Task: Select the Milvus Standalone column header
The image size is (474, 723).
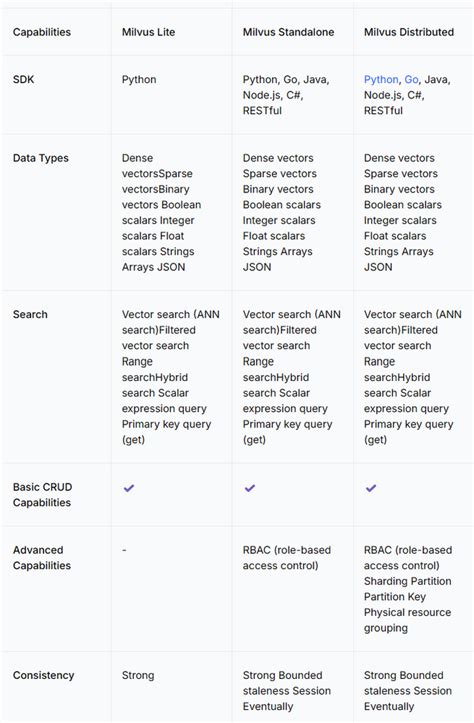Action: click(x=289, y=32)
